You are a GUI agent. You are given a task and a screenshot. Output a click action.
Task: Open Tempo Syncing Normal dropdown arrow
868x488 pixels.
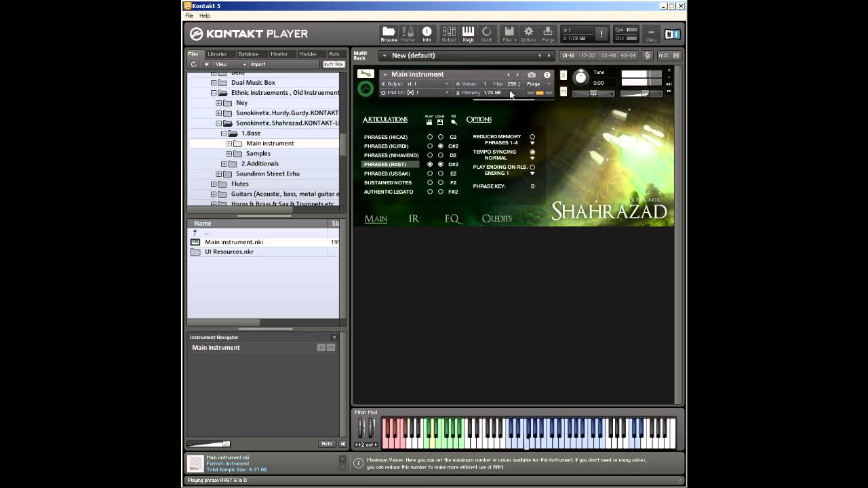click(x=532, y=158)
